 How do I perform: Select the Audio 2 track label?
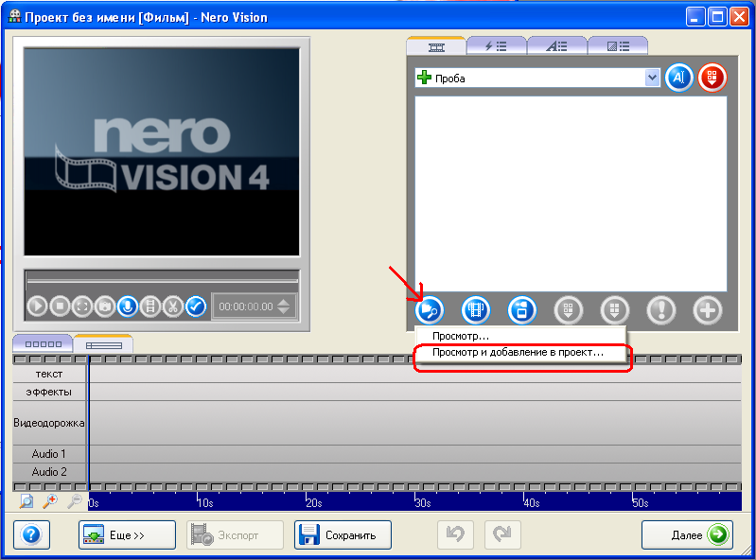click(x=49, y=472)
